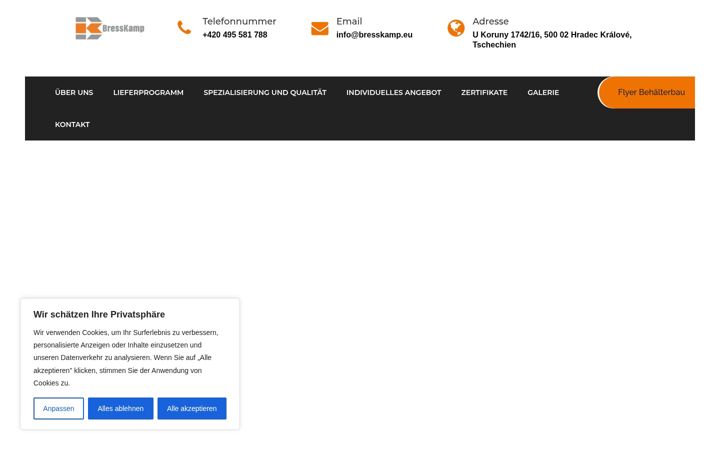
Task: Open the Über uns menu item
Action: [x=74, y=92]
